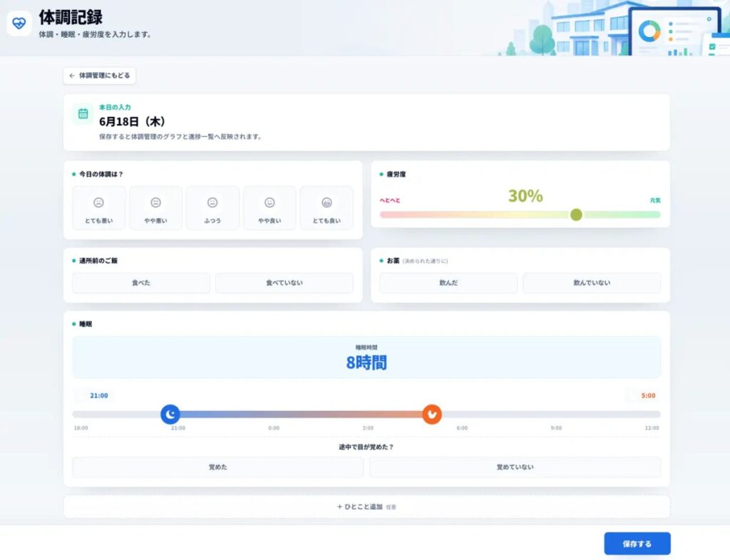
Task: Click the 9:00 tick on sleep timeline
Action: (556, 428)
